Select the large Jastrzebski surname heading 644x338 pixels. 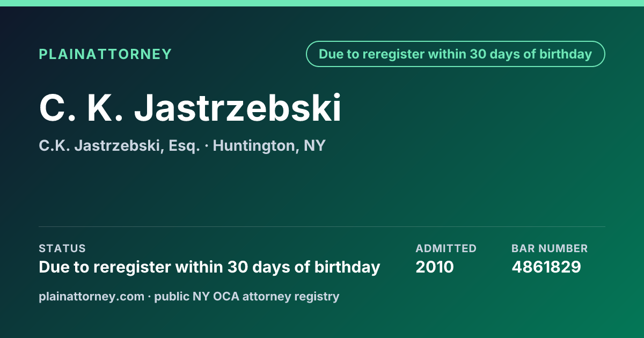tap(238, 108)
